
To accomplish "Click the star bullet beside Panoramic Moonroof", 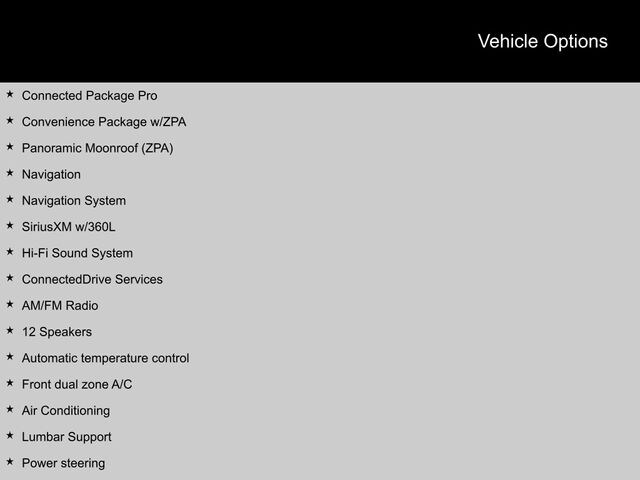I will [9, 147].
